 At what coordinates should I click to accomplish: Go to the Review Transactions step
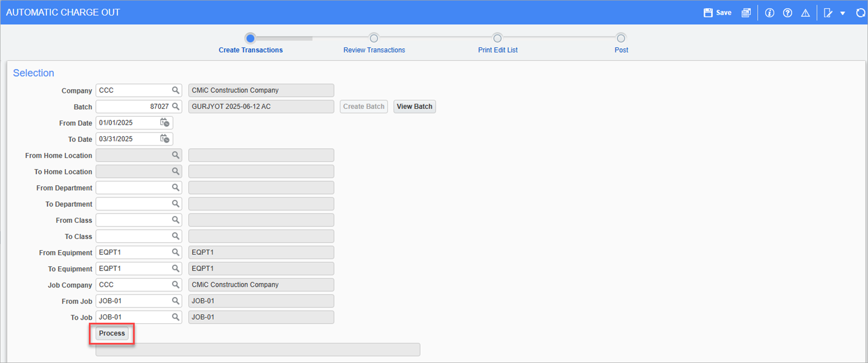[374, 44]
